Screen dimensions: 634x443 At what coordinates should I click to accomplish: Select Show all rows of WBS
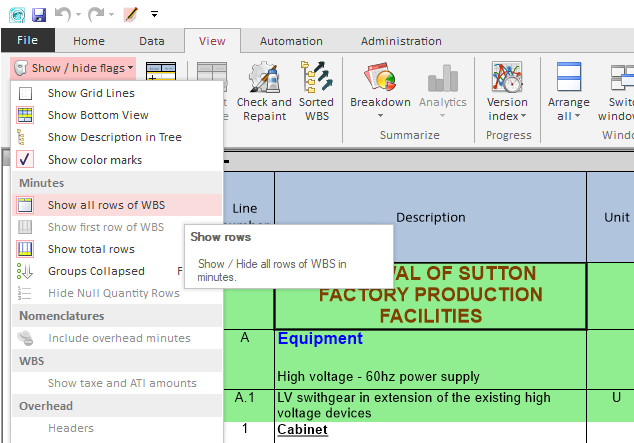click(106, 205)
